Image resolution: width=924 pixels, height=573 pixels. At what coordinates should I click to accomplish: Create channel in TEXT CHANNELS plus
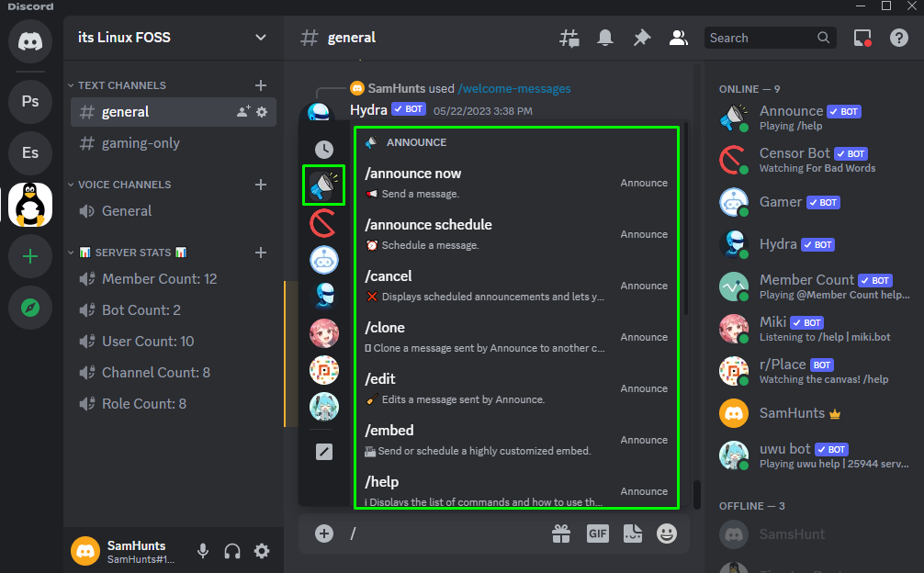[261, 85]
